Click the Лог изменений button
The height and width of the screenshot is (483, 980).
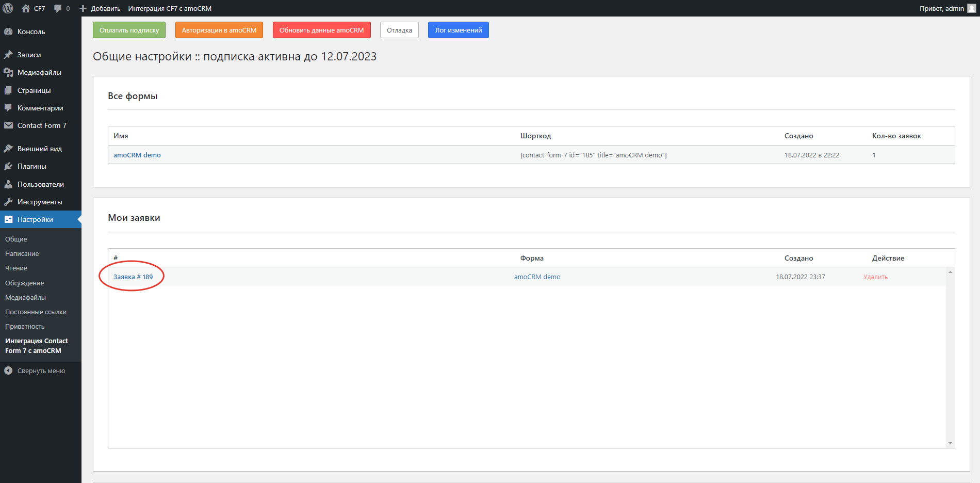[458, 29]
